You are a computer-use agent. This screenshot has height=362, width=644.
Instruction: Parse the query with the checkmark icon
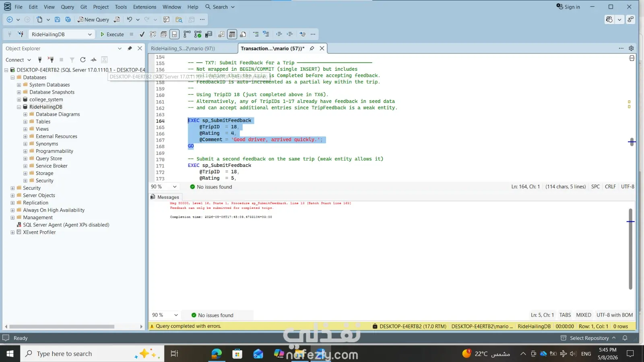point(142,34)
